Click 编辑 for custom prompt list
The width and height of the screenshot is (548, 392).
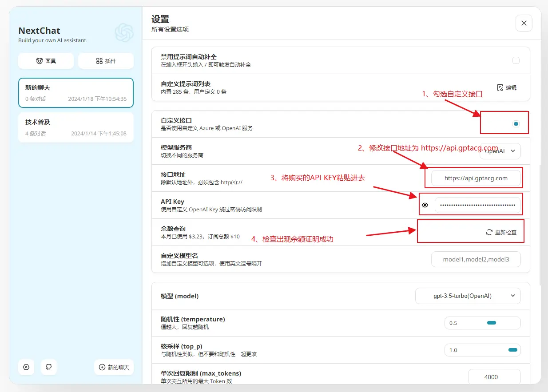point(507,87)
